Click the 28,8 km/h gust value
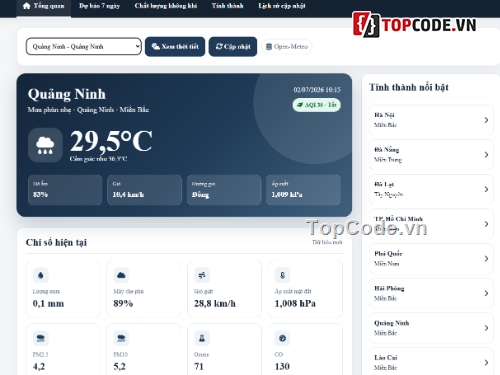 [215, 304]
